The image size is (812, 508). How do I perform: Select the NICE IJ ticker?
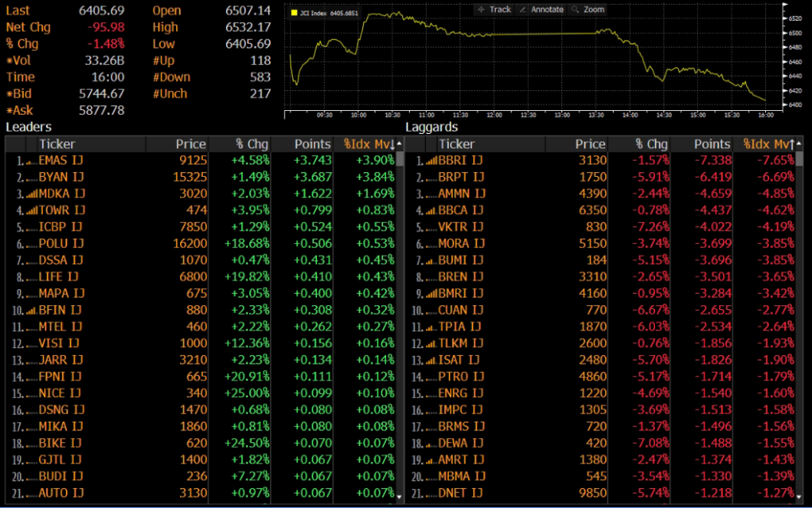(59, 393)
